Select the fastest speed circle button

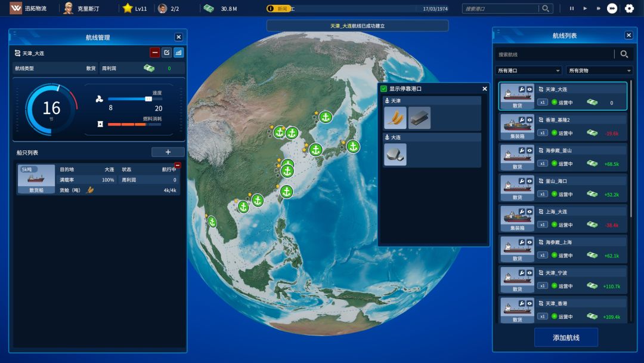click(x=612, y=8)
